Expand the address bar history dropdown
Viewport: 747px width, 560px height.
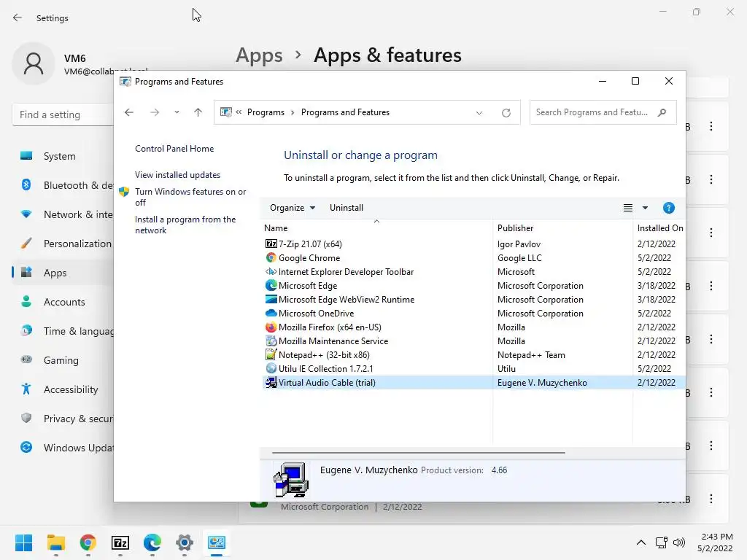479,113
